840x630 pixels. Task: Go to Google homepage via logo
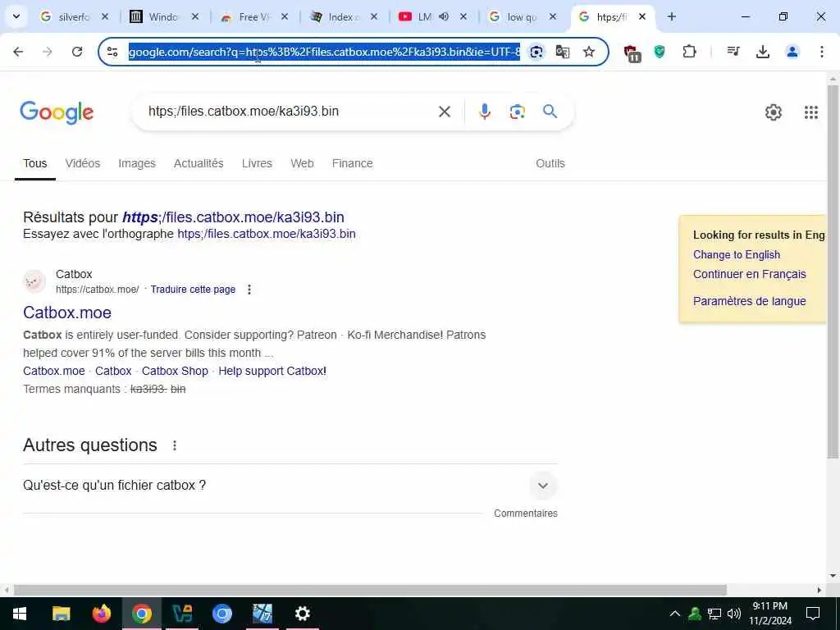pos(57,112)
